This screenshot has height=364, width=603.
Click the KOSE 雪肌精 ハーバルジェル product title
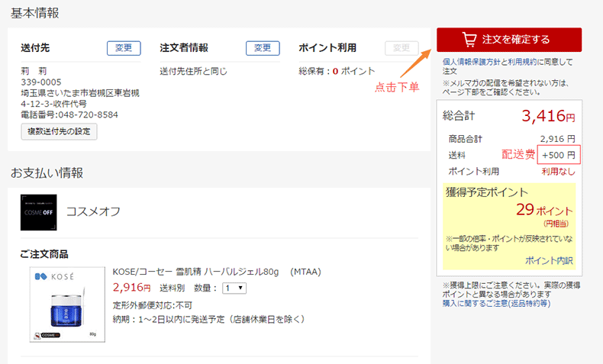(x=216, y=272)
